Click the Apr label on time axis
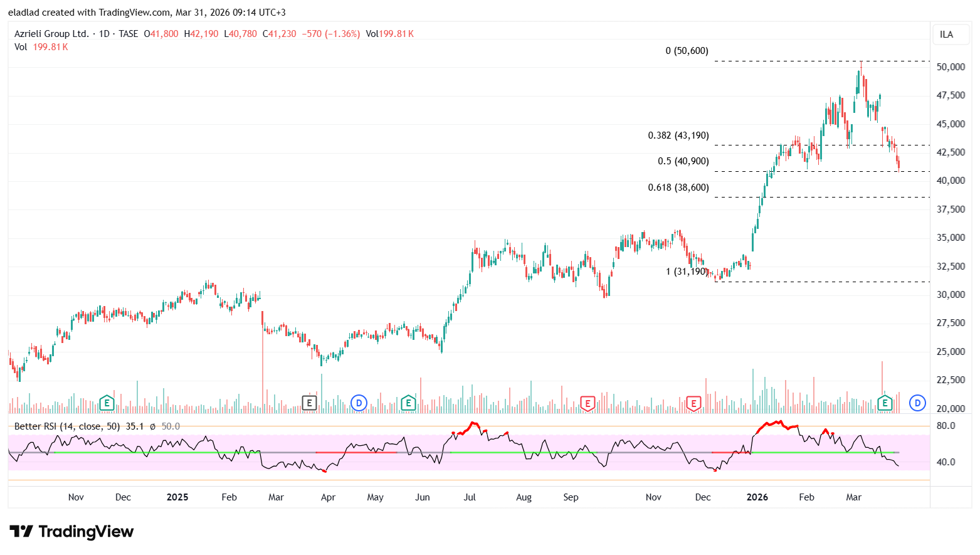980x555 pixels. [328, 497]
